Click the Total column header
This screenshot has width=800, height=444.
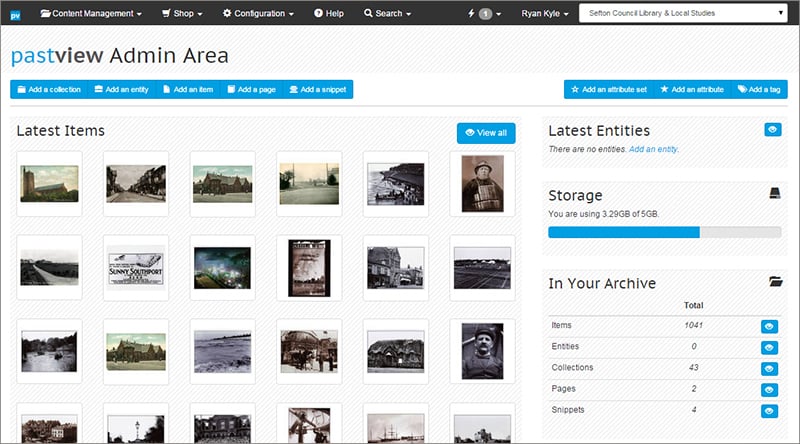coord(693,305)
